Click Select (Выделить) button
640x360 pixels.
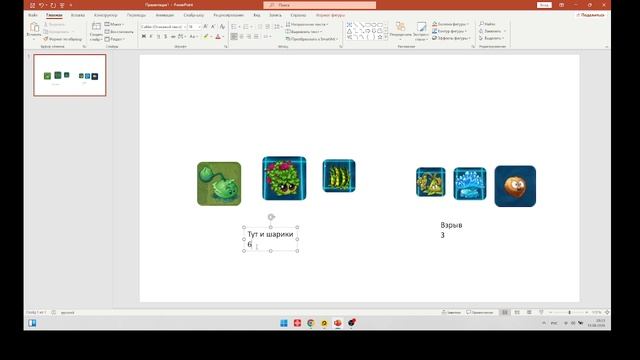click(492, 38)
